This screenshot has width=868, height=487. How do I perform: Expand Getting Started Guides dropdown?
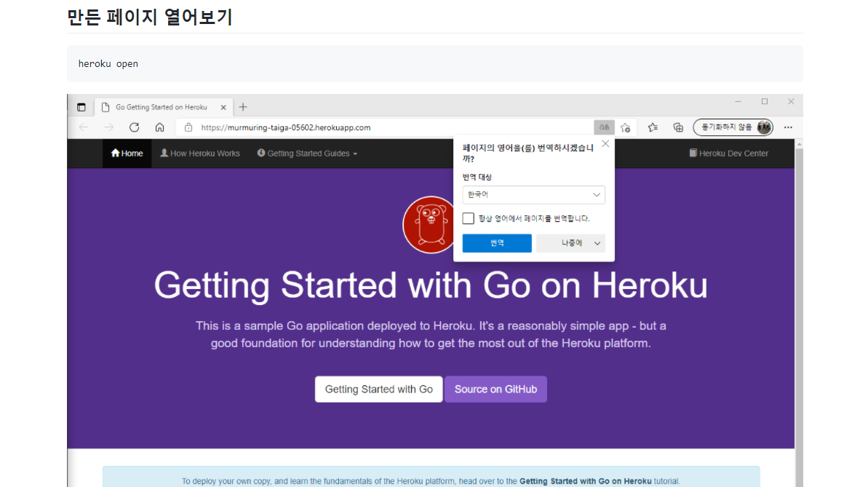307,154
